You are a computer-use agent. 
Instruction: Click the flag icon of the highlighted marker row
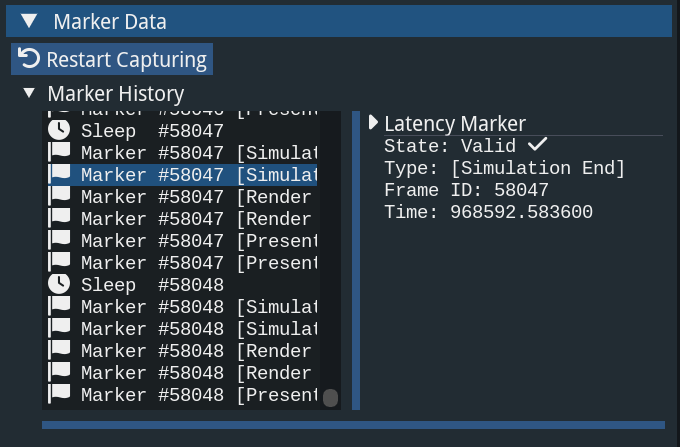[x=60, y=174]
